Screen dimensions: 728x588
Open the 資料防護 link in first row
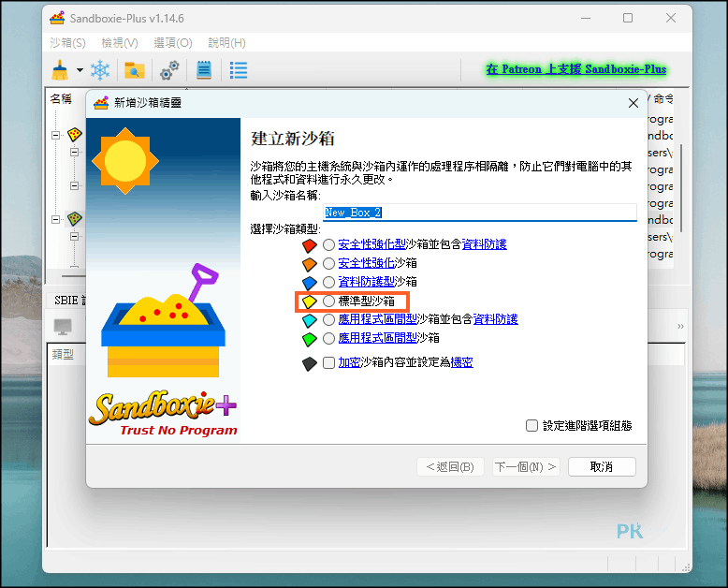point(485,244)
